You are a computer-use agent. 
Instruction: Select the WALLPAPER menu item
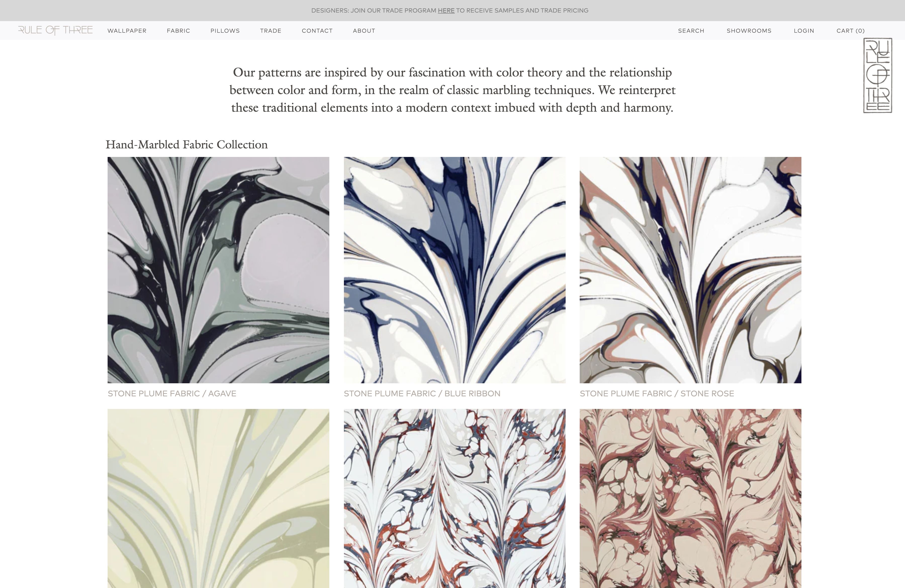click(127, 30)
